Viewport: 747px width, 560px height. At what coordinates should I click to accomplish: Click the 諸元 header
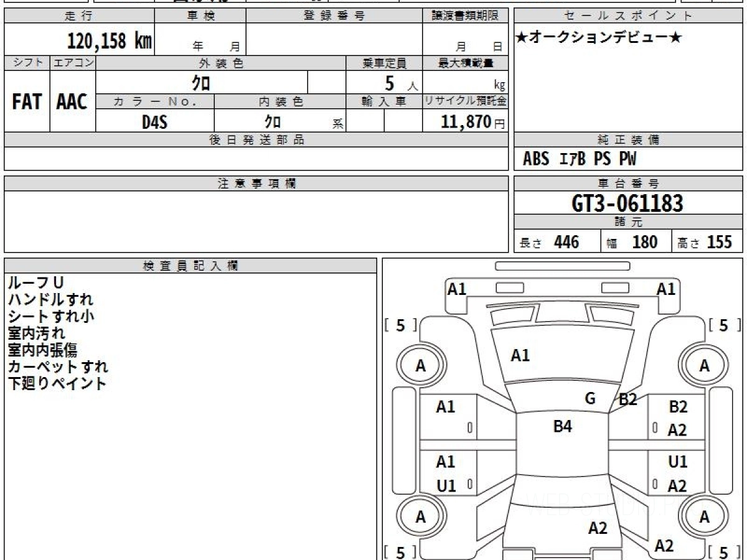tap(629, 222)
